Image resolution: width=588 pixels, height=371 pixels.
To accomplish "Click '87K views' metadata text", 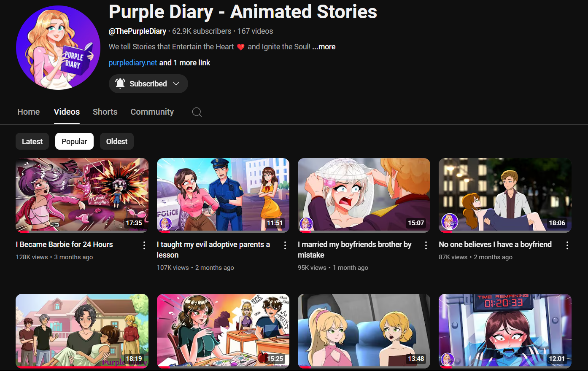I will (x=453, y=257).
